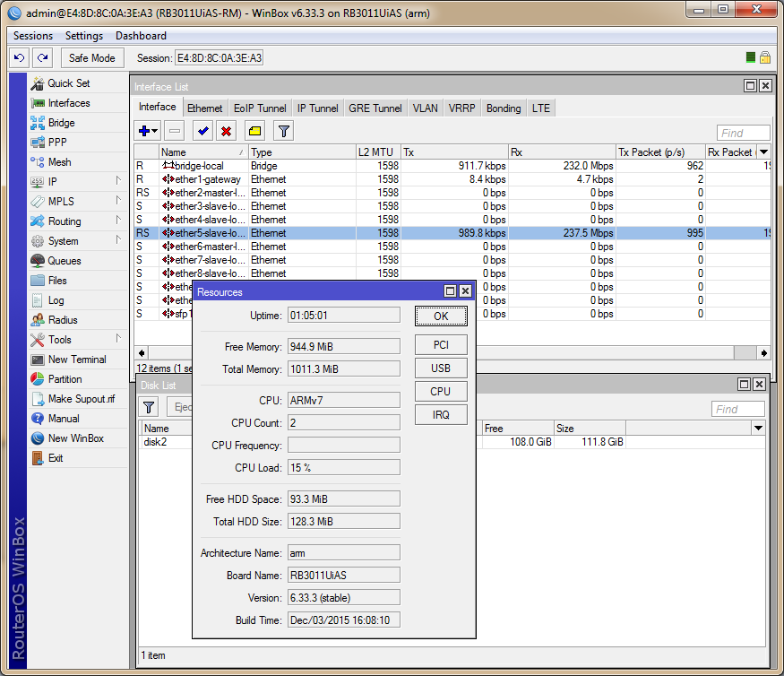This screenshot has height=676, width=784.
Task: Open Quick Set from the sidebar
Action: [x=68, y=83]
